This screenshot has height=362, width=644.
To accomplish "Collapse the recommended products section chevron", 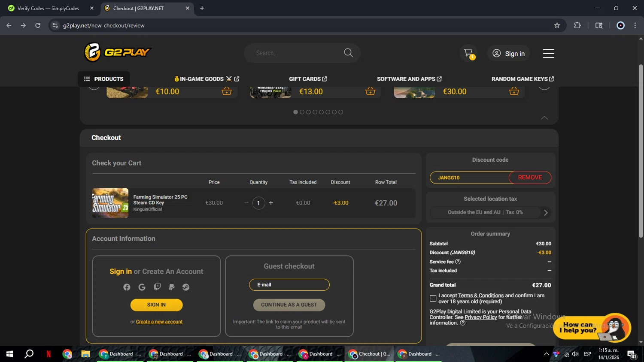I will [x=544, y=118].
